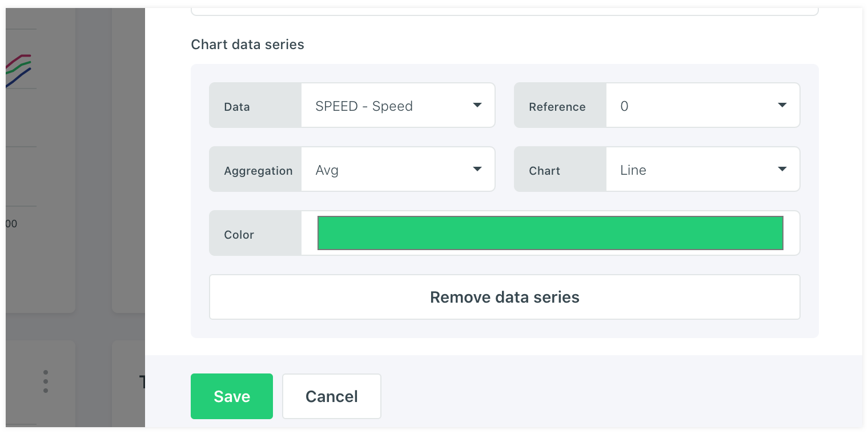Click the 'Chart data series' heading

pyautogui.click(x=247, y=45)
